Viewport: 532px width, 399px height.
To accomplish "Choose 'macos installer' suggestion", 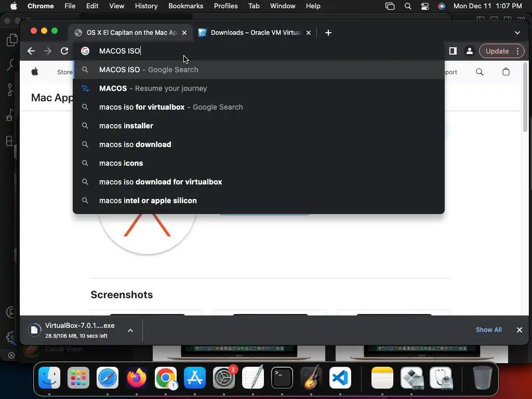I will [259, 126].
